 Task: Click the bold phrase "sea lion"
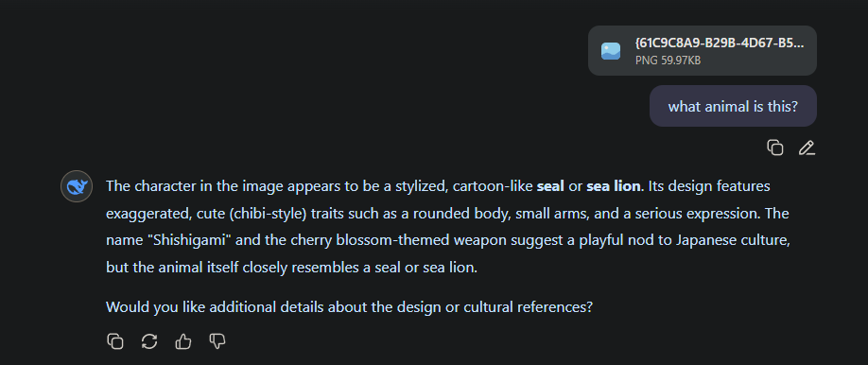pos(614,186)
